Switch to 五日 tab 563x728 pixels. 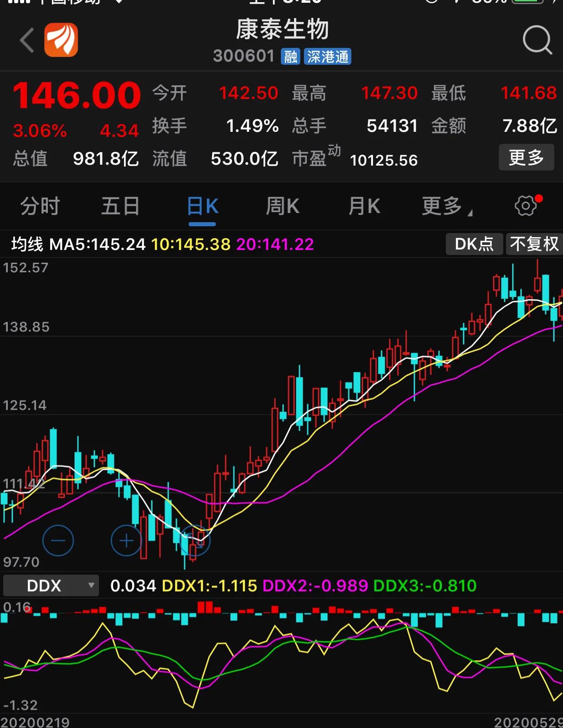(120, 206)
